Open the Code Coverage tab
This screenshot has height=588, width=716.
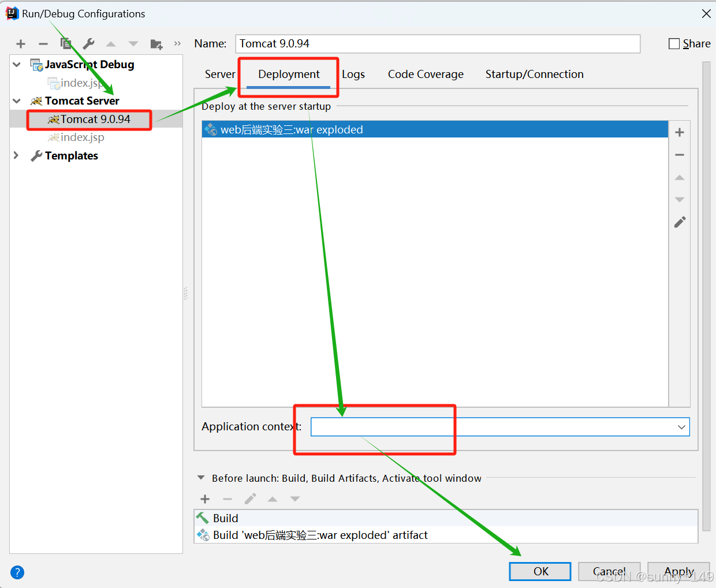426,74
